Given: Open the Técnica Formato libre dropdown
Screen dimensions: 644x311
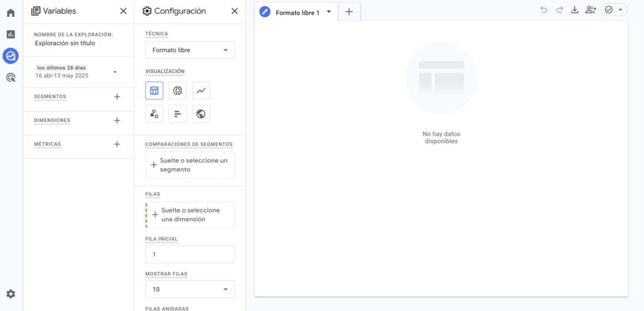Looking at the screenshot, I should pyautogui.click(x=189, y=50).
